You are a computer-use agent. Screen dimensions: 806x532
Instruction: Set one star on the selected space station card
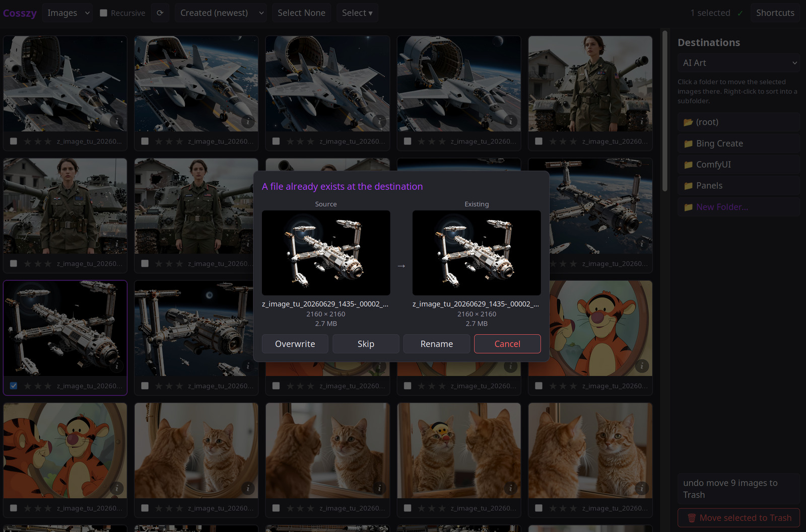(x=28, y=386)
